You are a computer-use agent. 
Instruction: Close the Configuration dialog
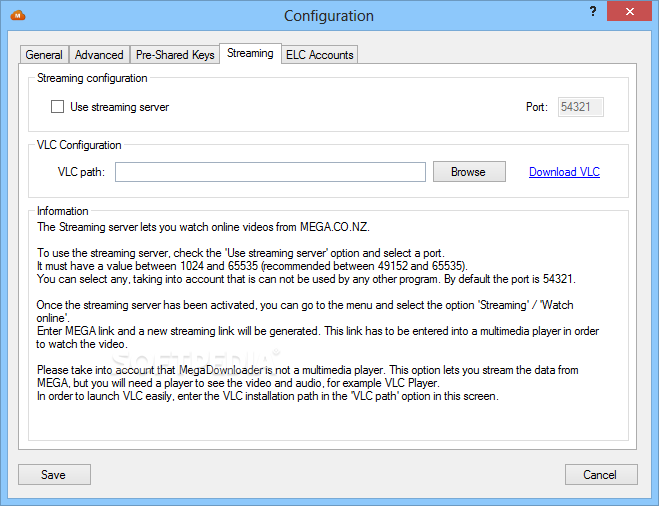pyautogui.click(x=630, y=11)
